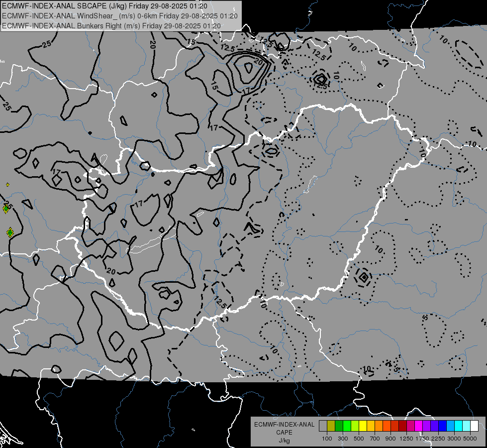Click the legend value 500
The image size is (487, 448).
coord(359,439)
